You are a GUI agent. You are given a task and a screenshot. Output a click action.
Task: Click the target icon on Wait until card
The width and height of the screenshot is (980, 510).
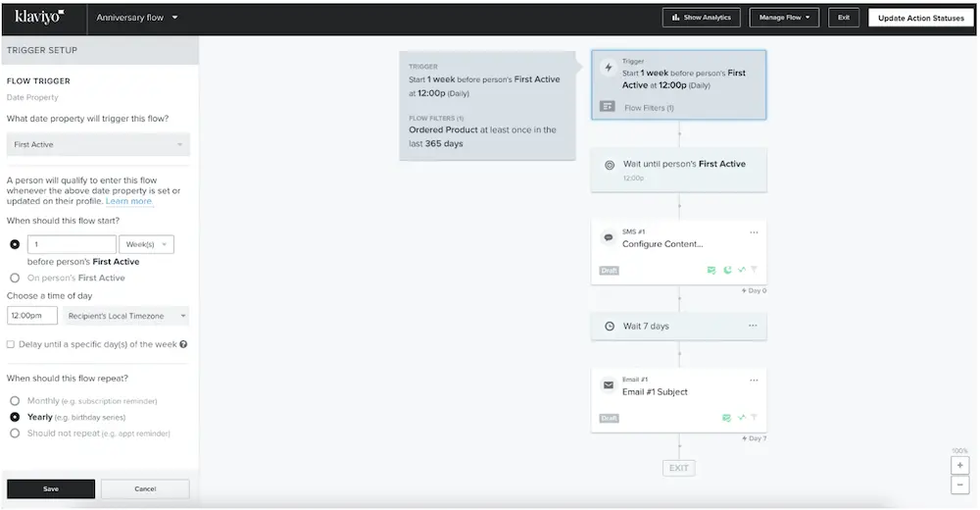click(x=609, y=165)
